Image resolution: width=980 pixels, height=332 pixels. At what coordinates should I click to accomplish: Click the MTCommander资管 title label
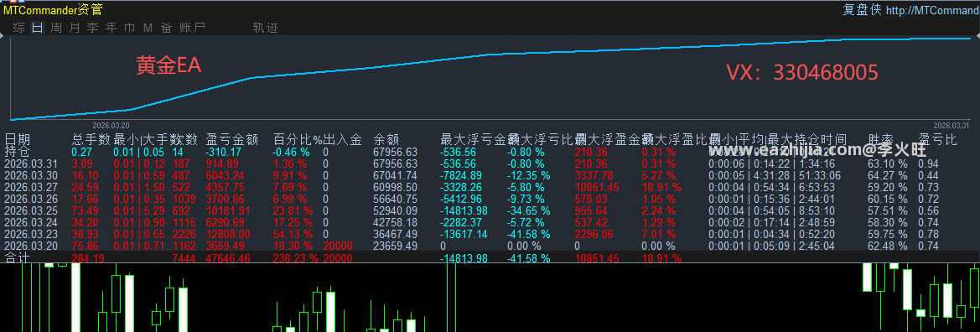(x=53, y=10)
